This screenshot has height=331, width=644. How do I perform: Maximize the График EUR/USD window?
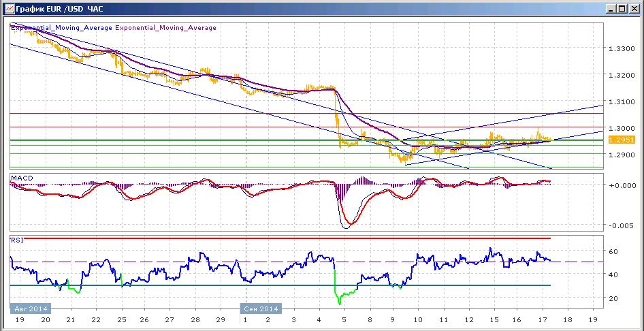(622, 8)
